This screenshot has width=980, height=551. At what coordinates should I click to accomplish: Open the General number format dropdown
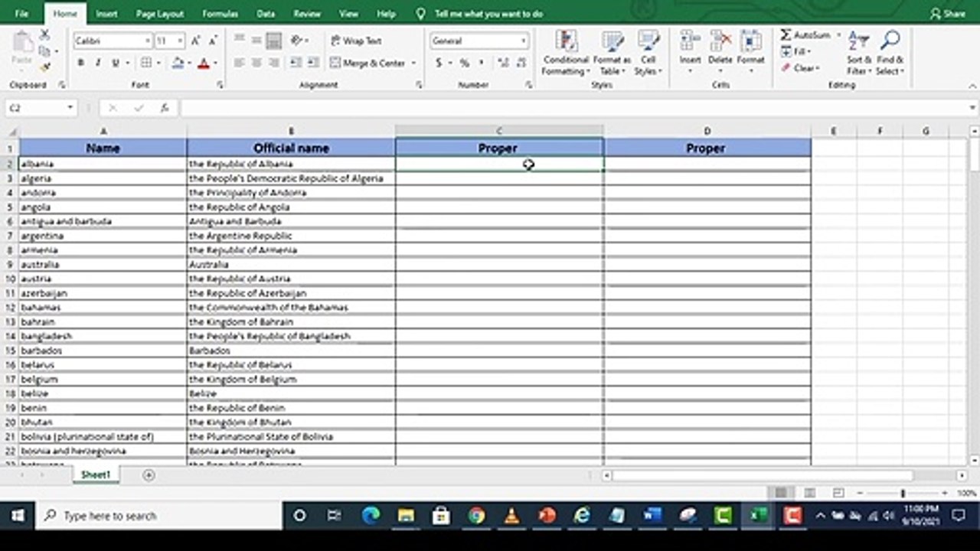tap(524, 41)
